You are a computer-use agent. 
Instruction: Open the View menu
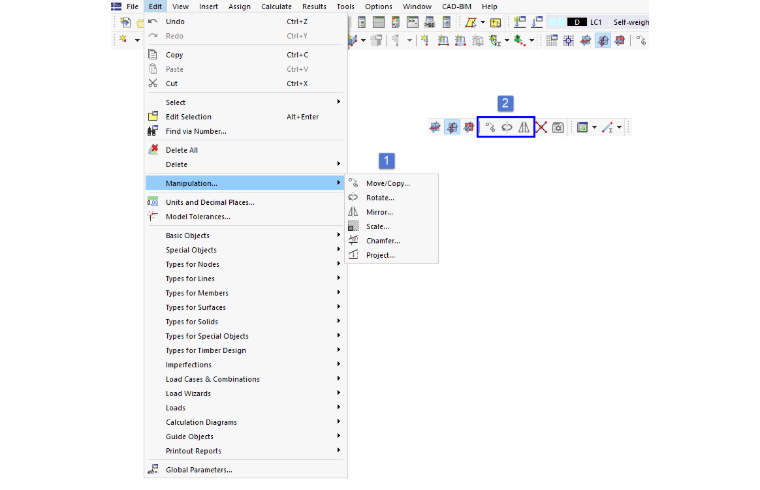180,6
